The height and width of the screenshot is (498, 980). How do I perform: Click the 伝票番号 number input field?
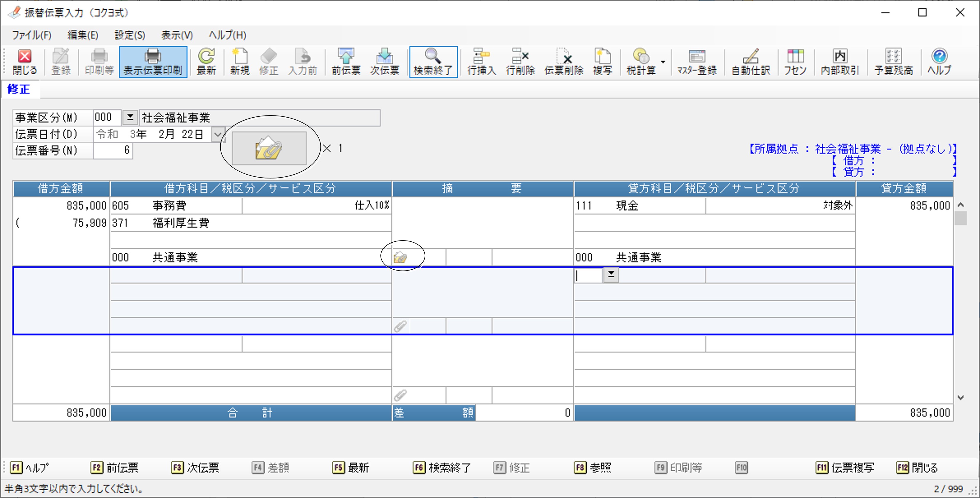click(113, 151)
